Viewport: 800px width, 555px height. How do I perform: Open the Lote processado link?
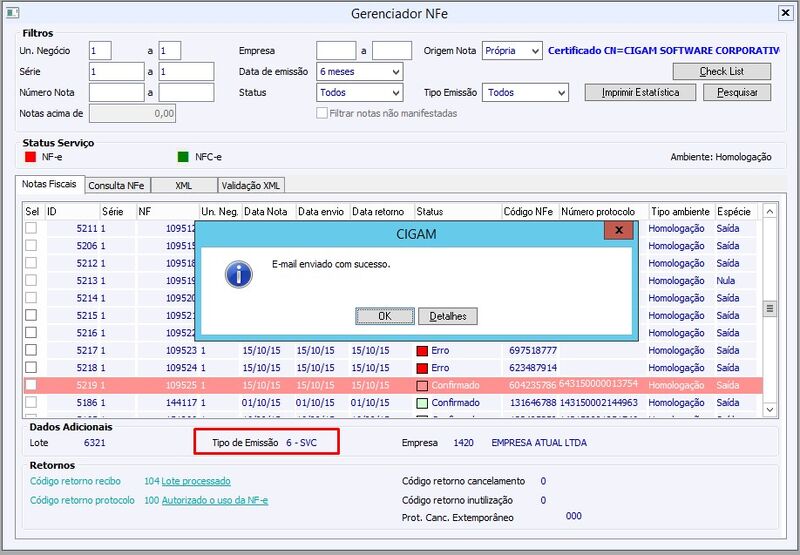[x=196, y=481]
